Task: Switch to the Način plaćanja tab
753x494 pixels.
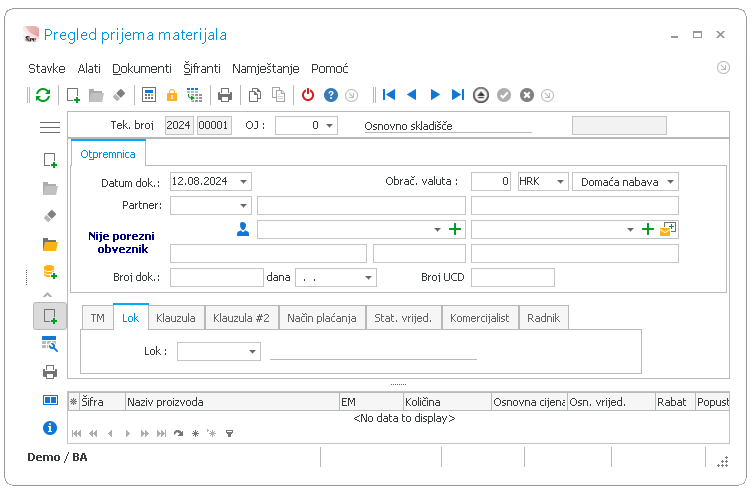Action: (x=322, y=318)
